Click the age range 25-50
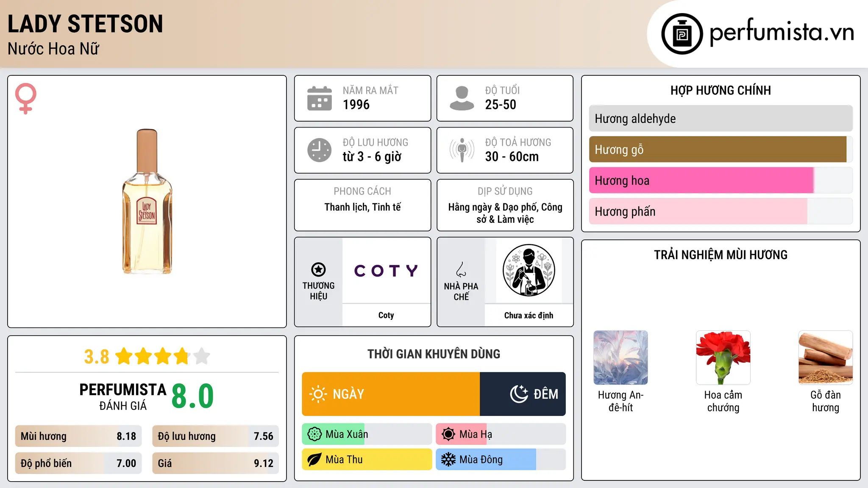Viewport: 868px width, 488px height. (501, 105)
